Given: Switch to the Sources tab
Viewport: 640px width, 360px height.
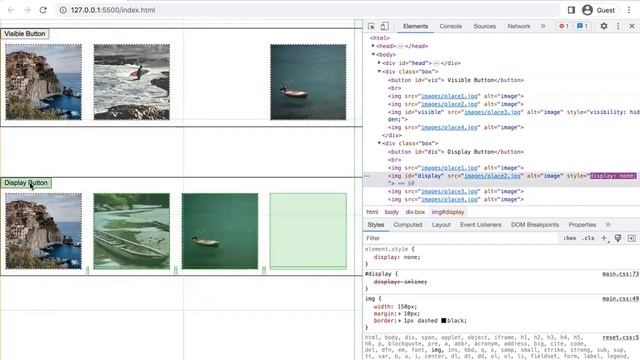Looking at the screenshot, I should coord(484,26).
